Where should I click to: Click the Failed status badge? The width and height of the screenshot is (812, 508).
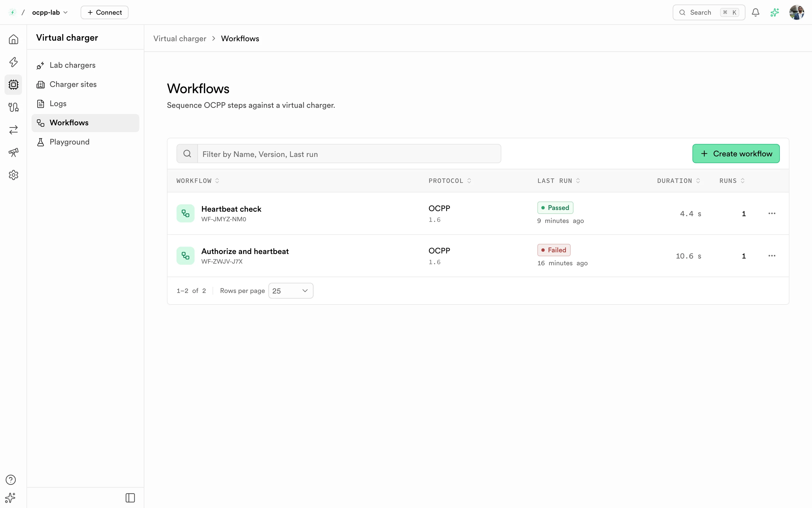point(554,250)
